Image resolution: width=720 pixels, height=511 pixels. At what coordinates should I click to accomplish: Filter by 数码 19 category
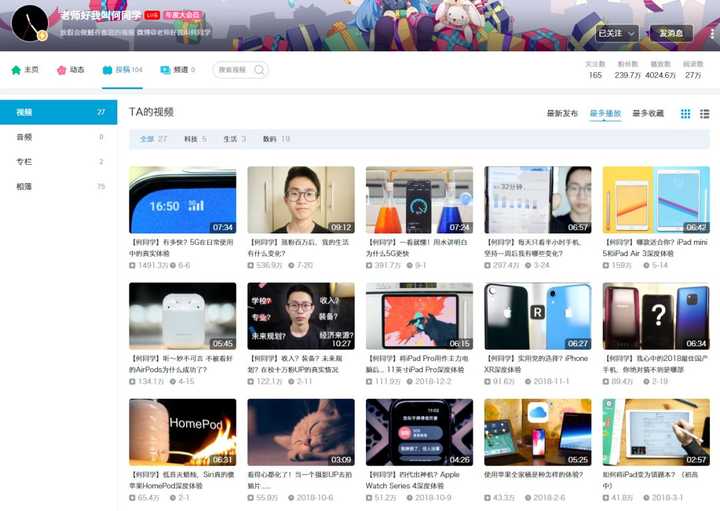276,139
